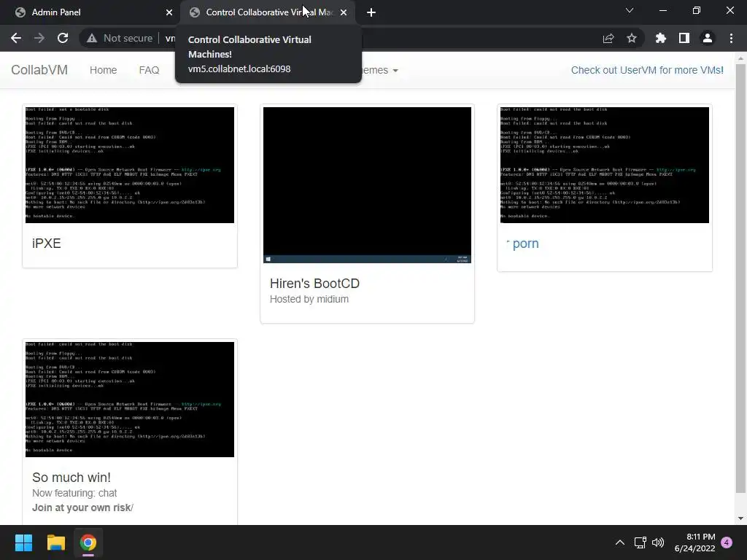Open the volume tray icon
Screen dimensions: 747x560
tap(658, 542)
